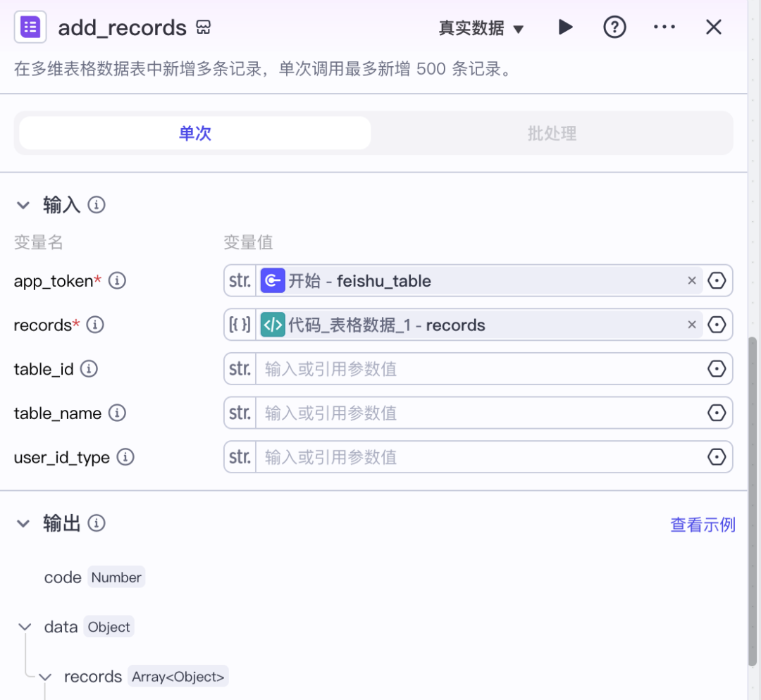Open the three-dot more options menu
The width and height of the screenshot is (761, 700).
tap(664, 27)
